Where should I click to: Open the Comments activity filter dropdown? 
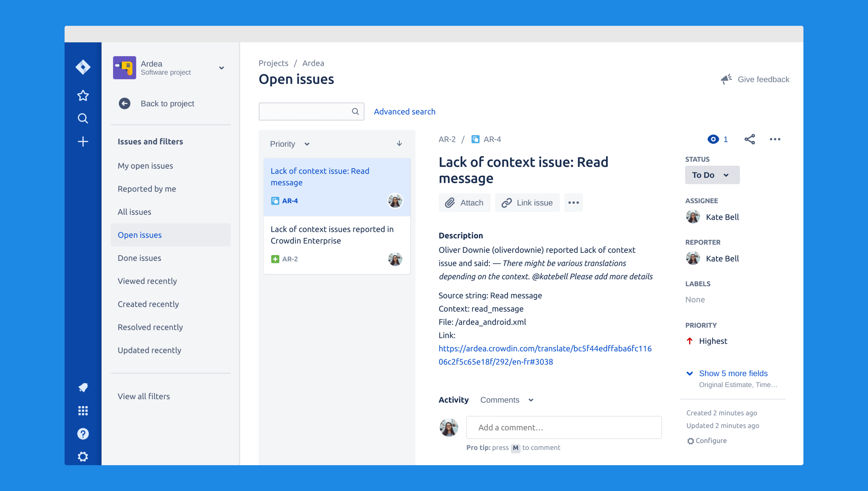507,400
